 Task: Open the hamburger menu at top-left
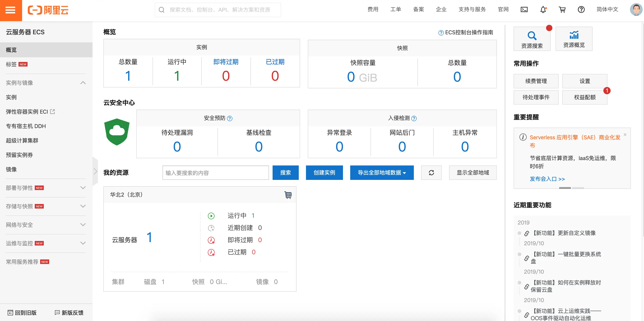click(x=11, y=10)
